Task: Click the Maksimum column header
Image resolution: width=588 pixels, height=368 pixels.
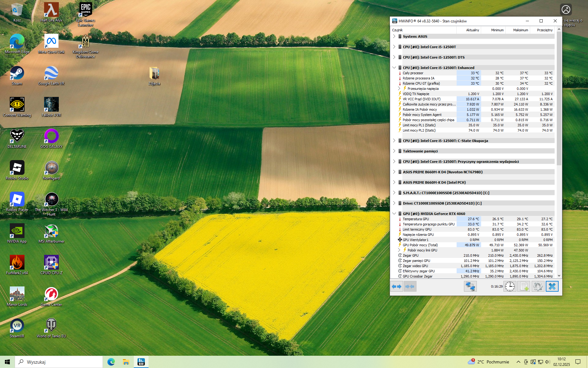Action: coord(520,30)
